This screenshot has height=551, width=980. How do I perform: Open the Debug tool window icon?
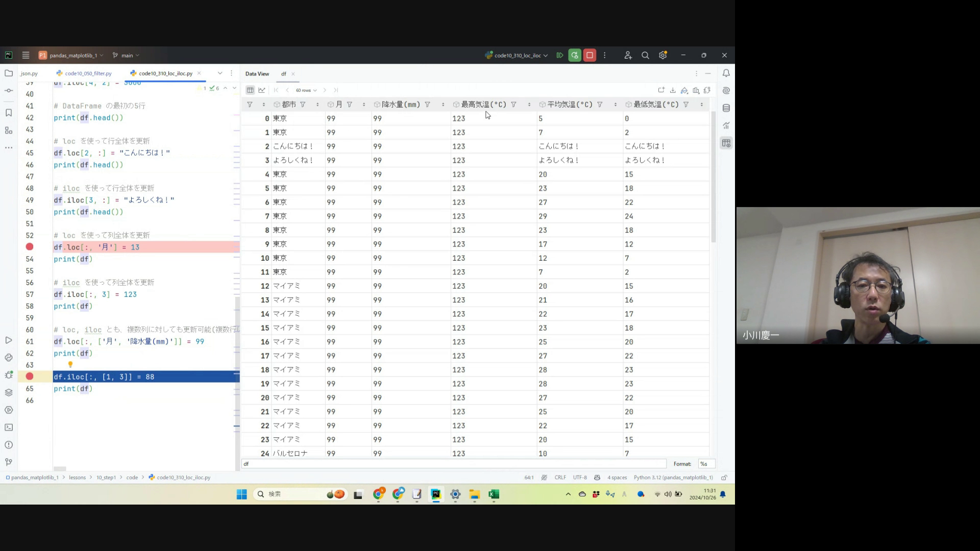tap(9, 375)
